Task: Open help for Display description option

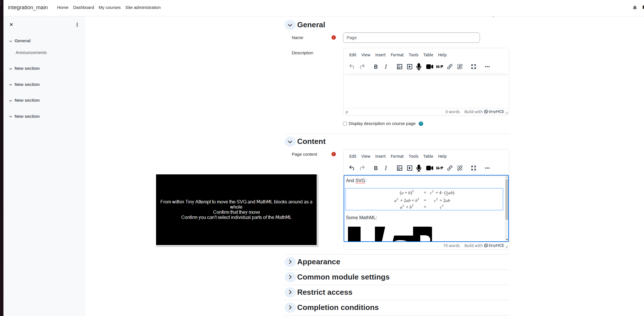Action: (421, 124)
